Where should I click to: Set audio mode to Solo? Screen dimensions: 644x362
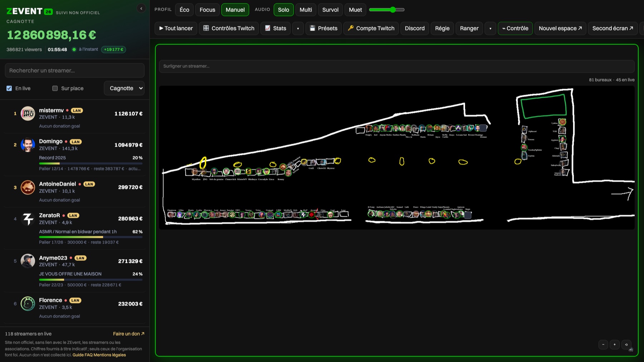pos(284,10)
